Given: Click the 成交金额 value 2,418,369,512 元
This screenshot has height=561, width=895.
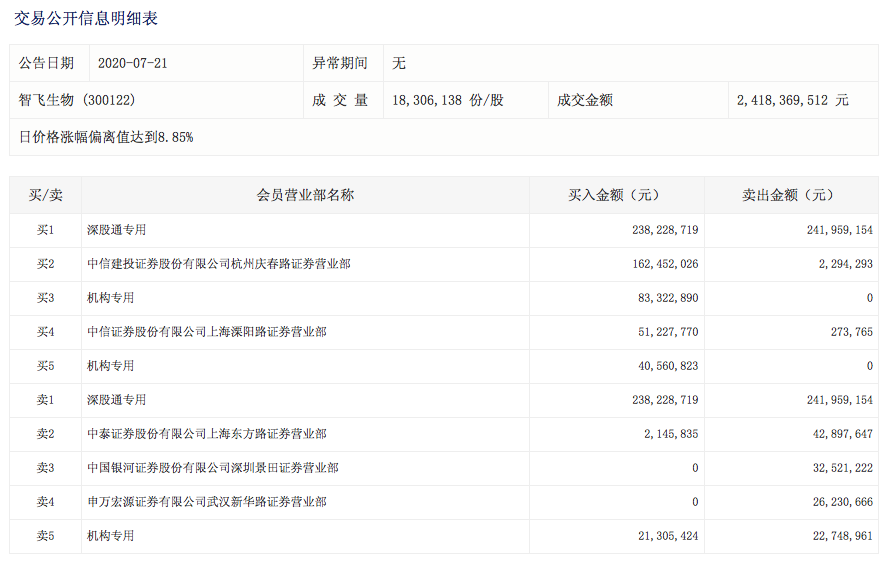Looking at the screenshot, I should [x=792, y=100].
